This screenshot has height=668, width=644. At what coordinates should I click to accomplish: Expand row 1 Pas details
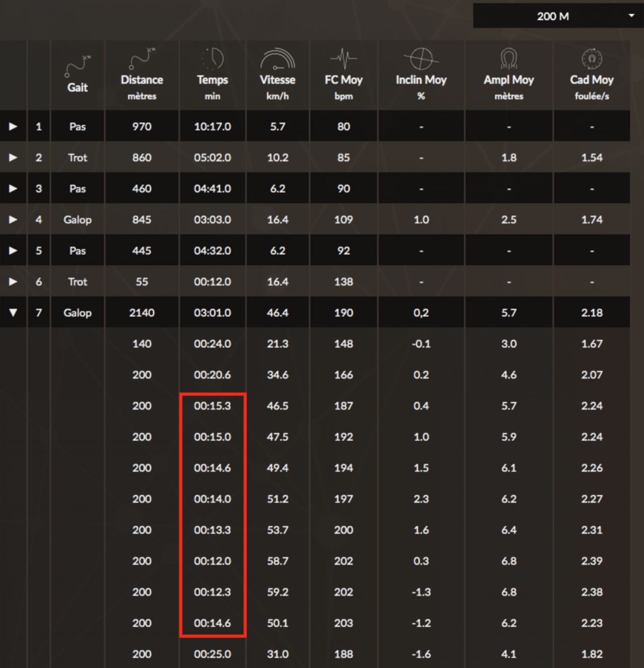tap(13, 127)
